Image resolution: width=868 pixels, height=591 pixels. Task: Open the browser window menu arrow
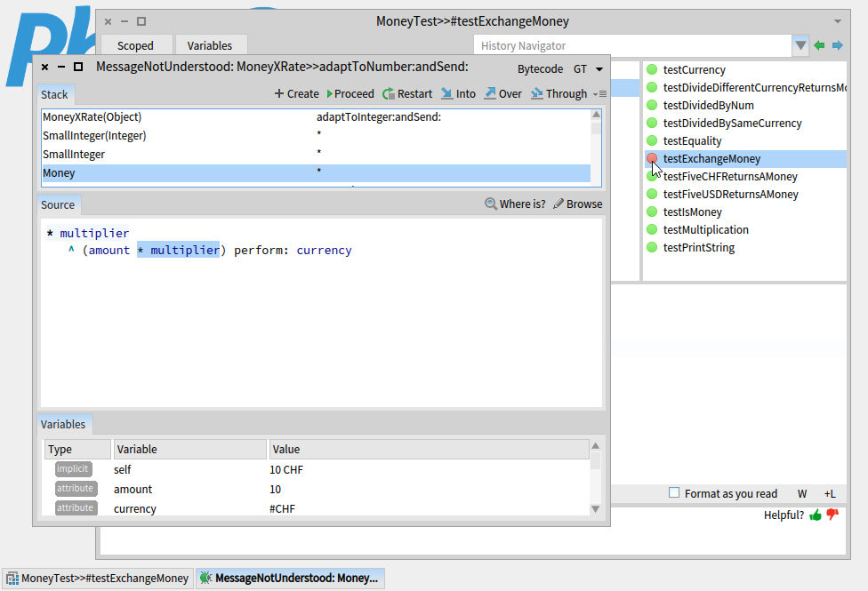(838, 21)
